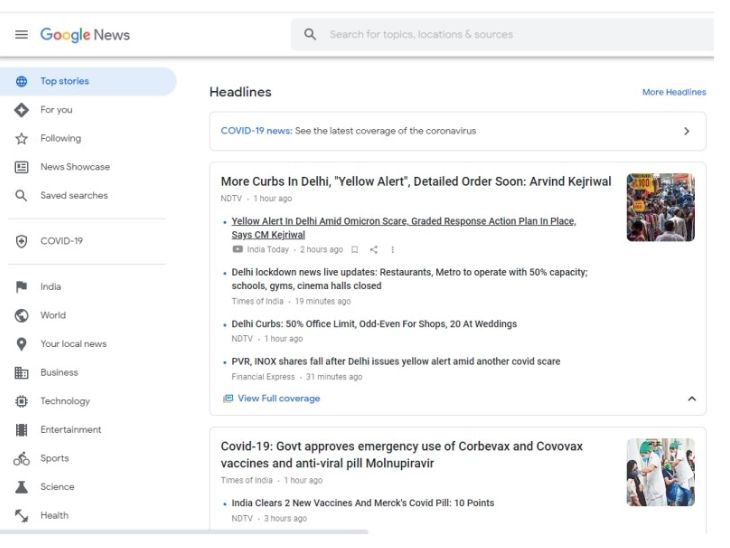Click the COVID-19 shield icon
Image resolution: width=730 pixels, height=548 pixels.
(21, 241)
